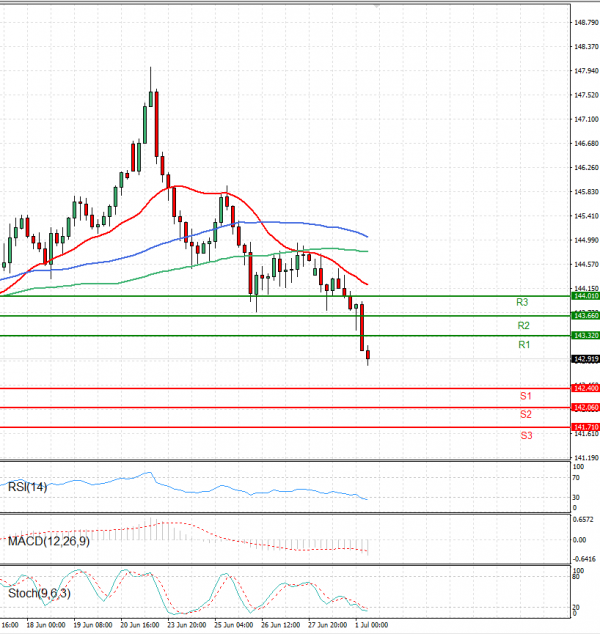Click the 20 Jun 16:00 time label
600x634 pixels.
coord(140,625)
